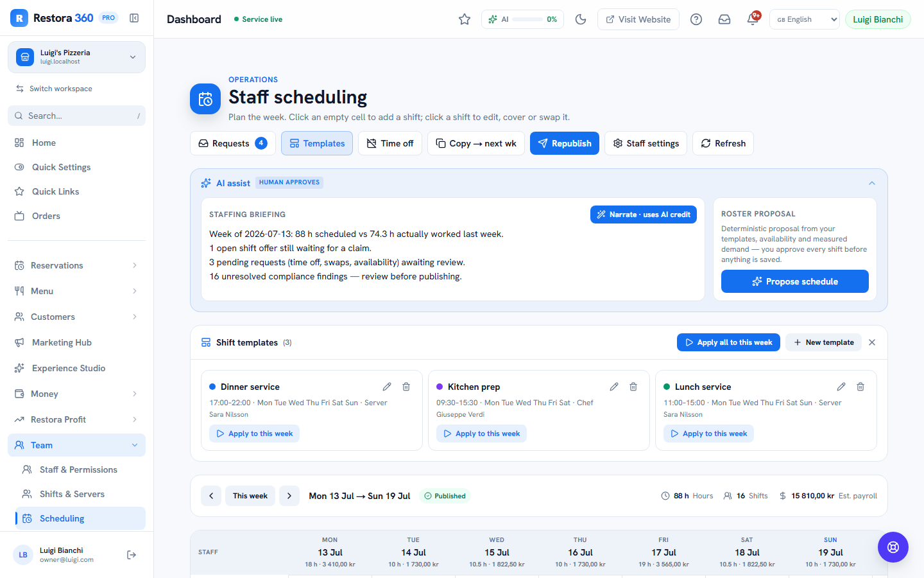The image size is (924, 578).
Task: Delete the Dinner service template
Action: (x=406, y=387)
